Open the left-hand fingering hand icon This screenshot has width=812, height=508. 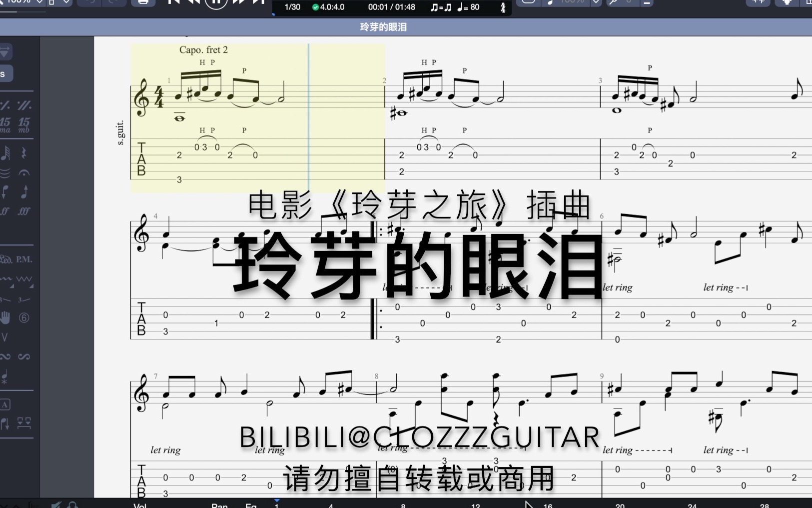5,317
